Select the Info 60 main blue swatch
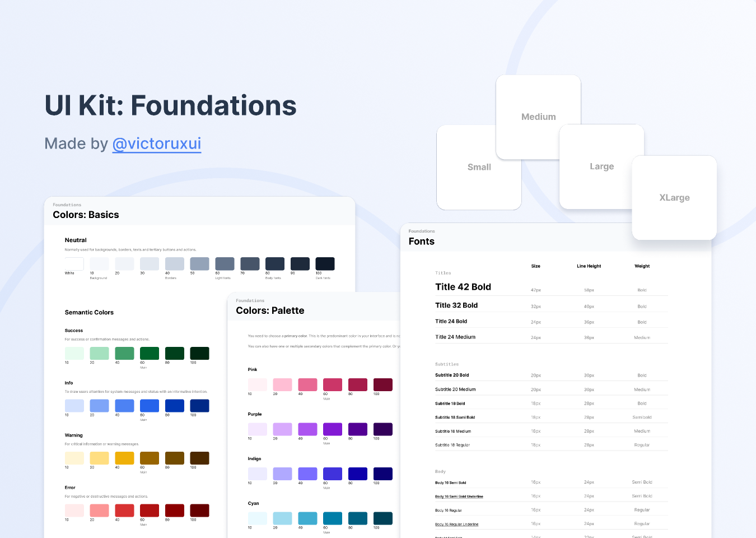The width and height of the screenshot is (756, 538). (150, 406)
